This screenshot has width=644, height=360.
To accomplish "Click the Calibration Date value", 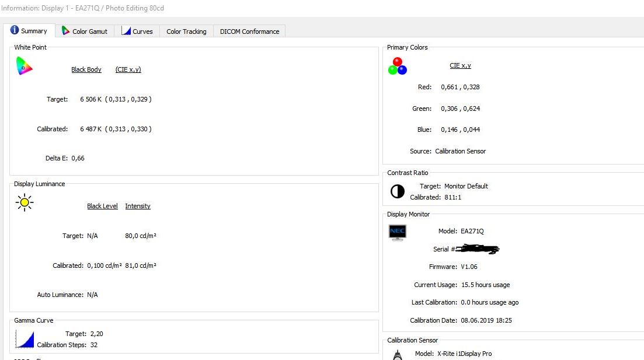I will [486, 320].
